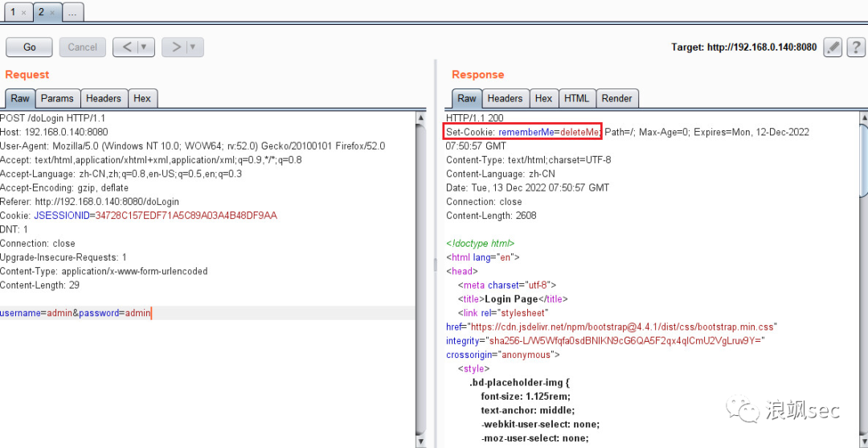The width and height of the screenshot is (868, 448).
Task: Go forward in request history
Action: coord(176,47)
